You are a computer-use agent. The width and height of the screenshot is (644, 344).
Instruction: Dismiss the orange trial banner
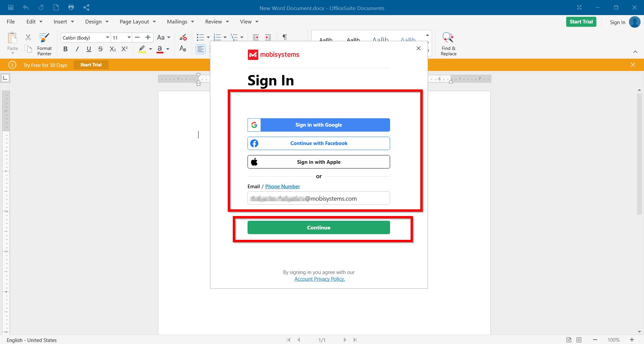[x=633, y=65]
